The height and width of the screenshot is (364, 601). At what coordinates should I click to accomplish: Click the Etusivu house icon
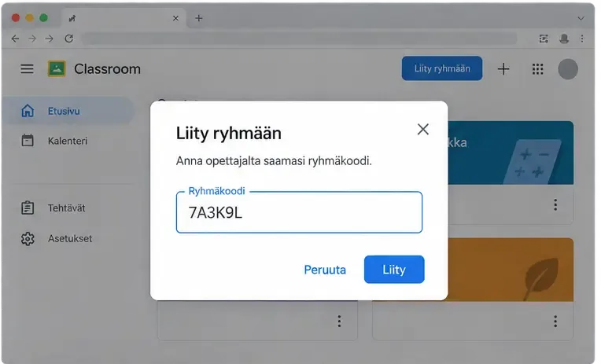(x=28, y=111)
